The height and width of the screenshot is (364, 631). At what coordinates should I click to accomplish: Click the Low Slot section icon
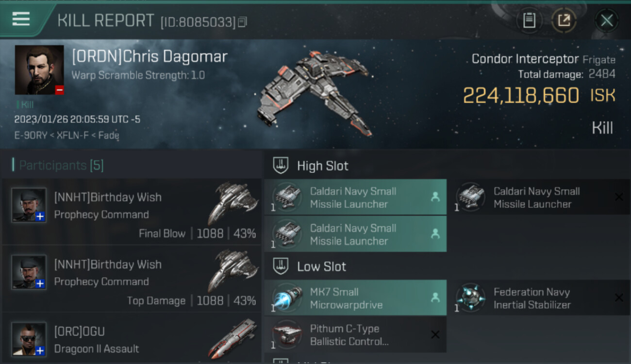[x=281, y=266]
